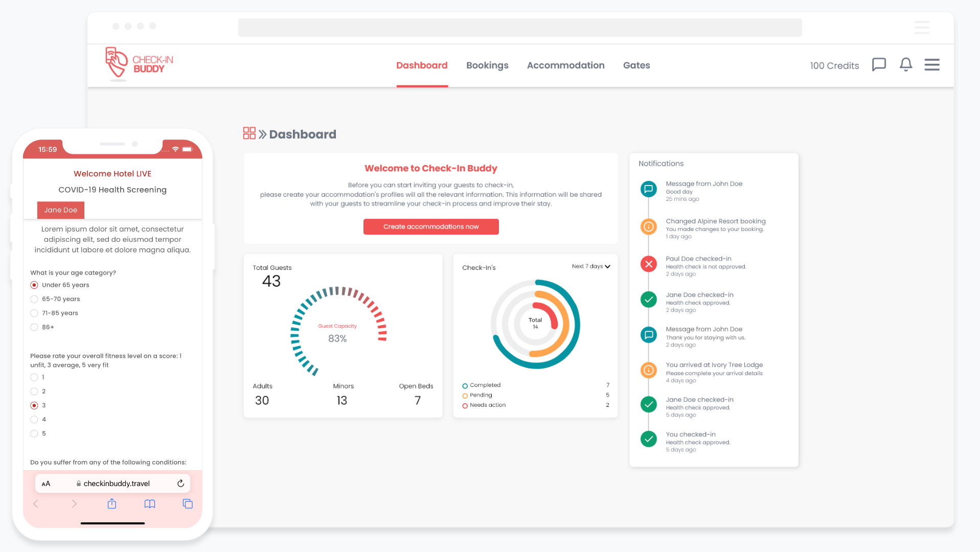Open the notifications bell icon
The height and width of the screenshot is (552, 980).
pyautogui.click(x=906, y=64)
